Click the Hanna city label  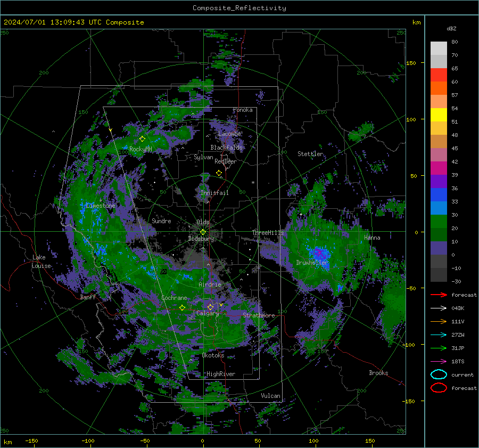click(372, 238)
